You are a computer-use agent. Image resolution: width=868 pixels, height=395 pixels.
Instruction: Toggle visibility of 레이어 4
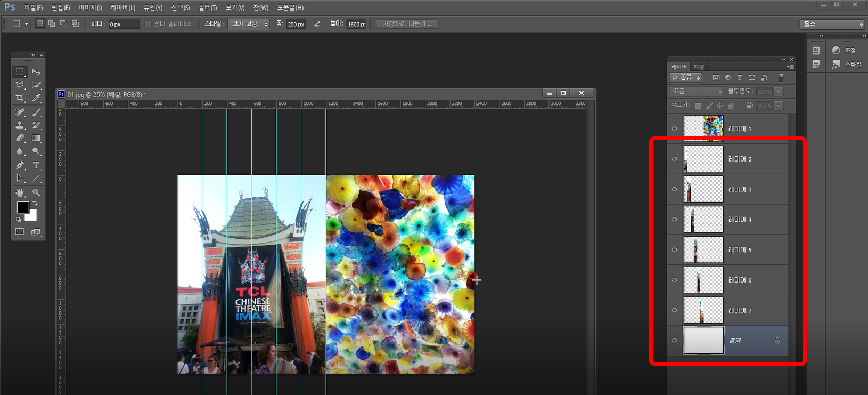(x=675, y=220)
